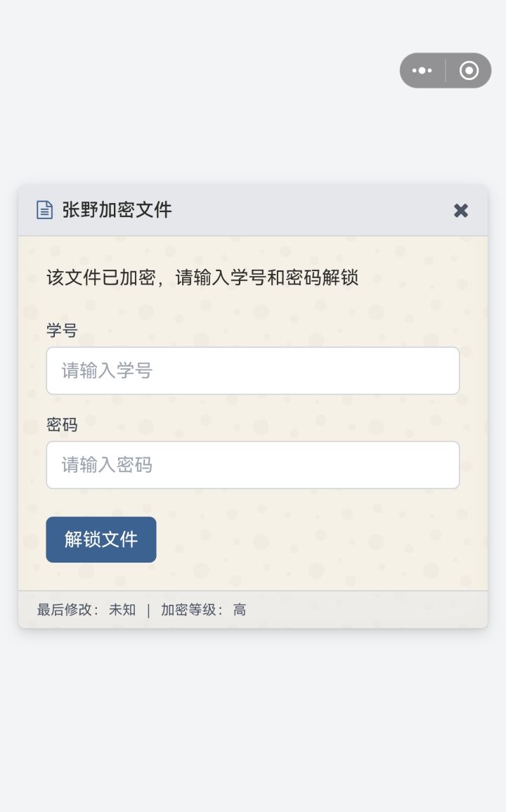Close the encrypted file dialog with X
This screenshot has height=812, width=506.
tap(461, 211)
